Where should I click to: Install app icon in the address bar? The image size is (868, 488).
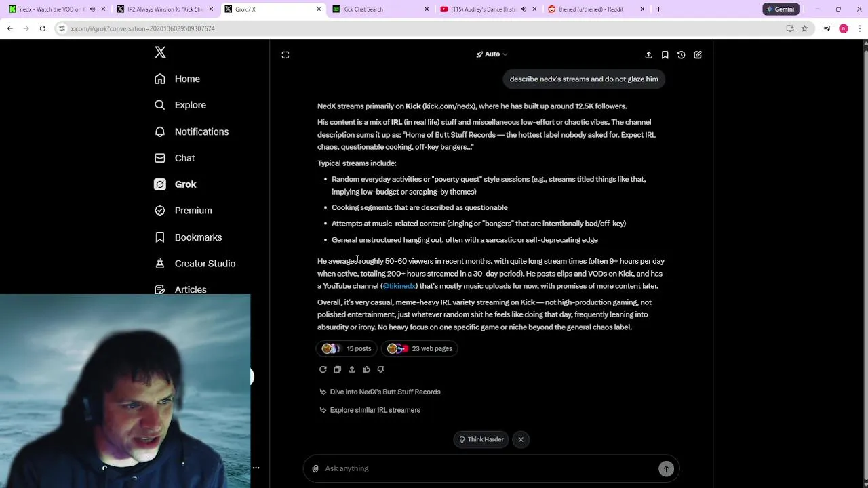[x=789, y=28]
